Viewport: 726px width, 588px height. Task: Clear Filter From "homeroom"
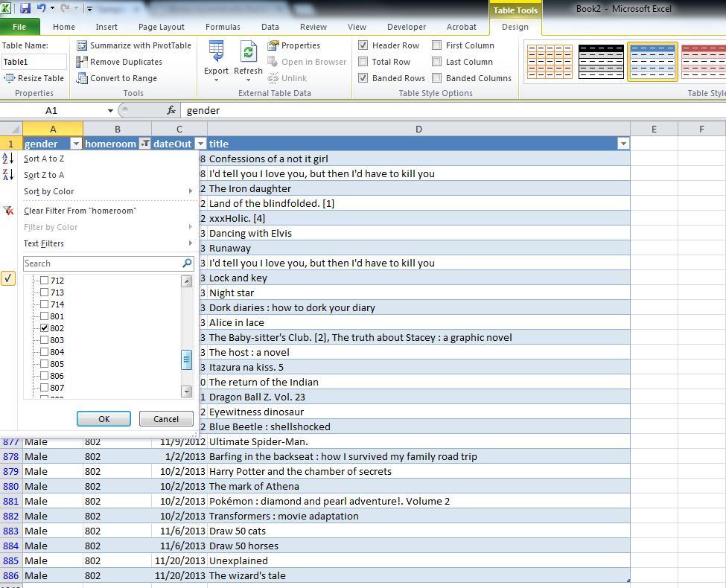click(80, 211)
